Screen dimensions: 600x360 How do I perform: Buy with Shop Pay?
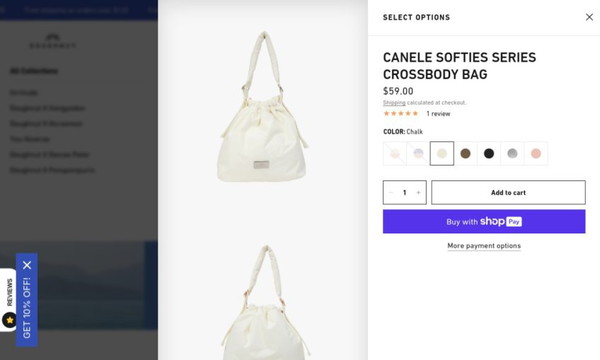click(x=484, y=222)
